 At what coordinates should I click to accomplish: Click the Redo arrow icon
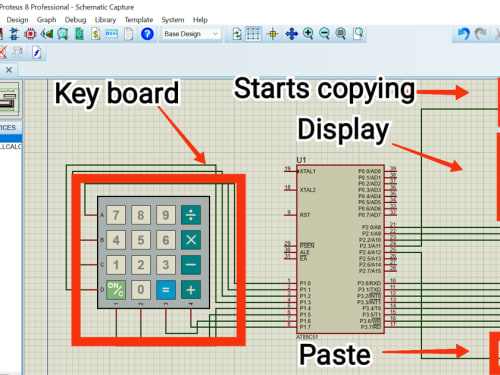[x=480, y=34]
